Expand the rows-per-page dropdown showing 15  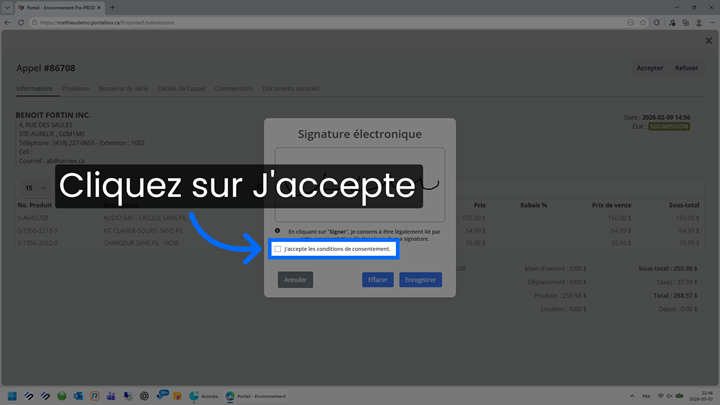coord(35,188)
